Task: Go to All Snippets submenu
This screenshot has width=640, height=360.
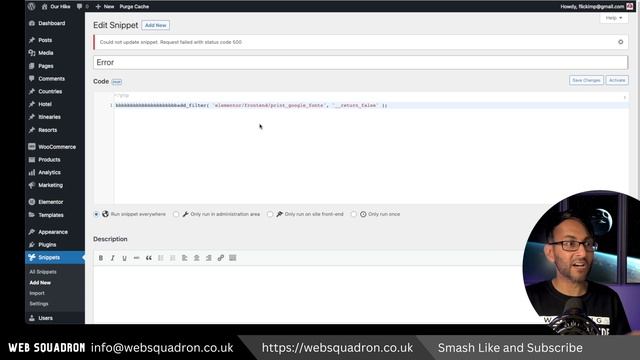Action: [x=43, y=272]
